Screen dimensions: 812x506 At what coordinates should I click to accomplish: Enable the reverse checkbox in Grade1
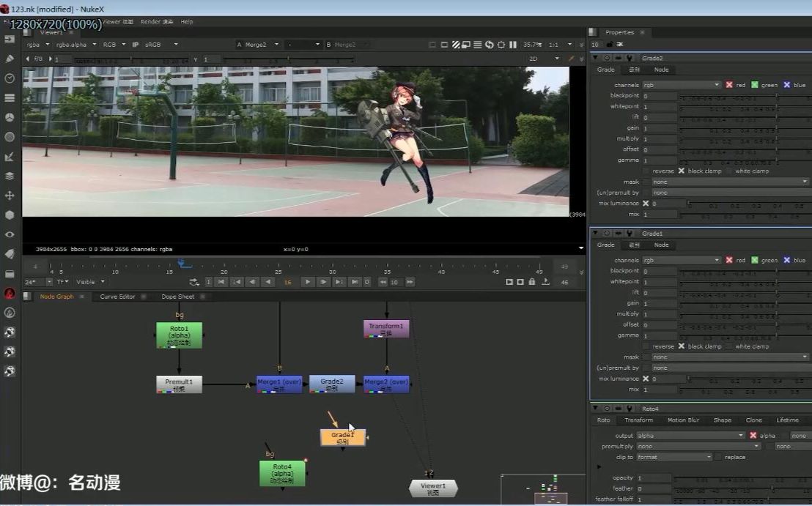coord(646,346)
